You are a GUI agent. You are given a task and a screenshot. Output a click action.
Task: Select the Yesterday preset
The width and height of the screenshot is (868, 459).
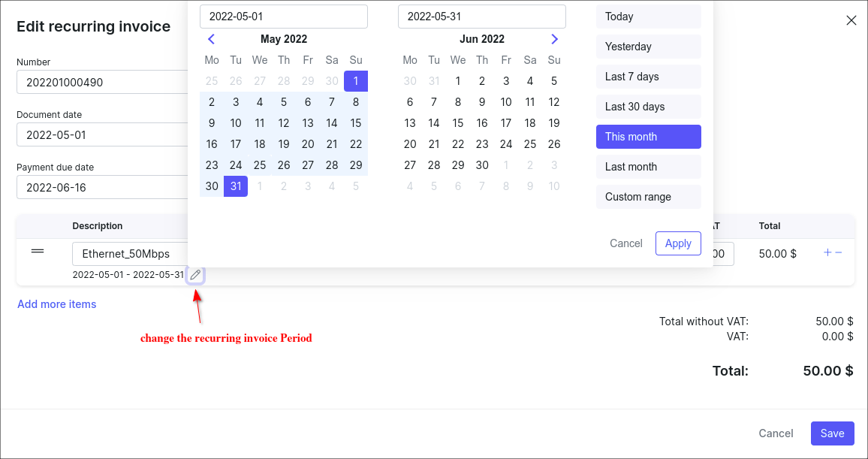click(x=648, y=46)
